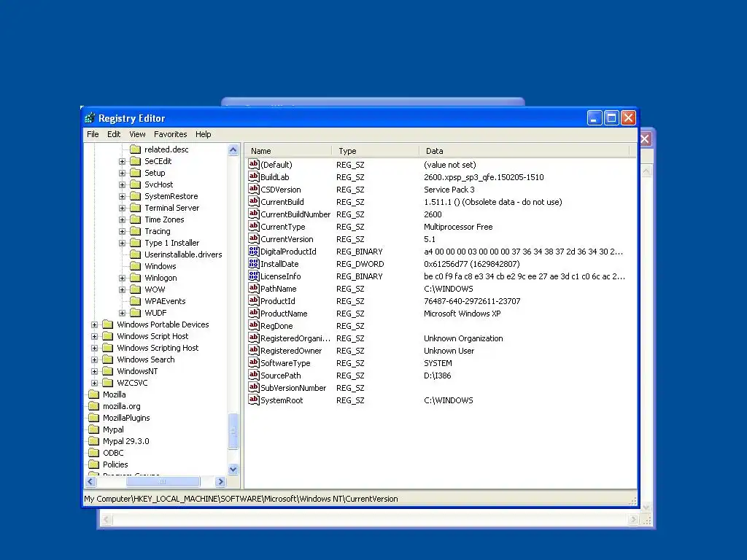Image resolution: width=747 pixels, height=560 pixels.
Task: Select the CurrentBuildNumber value name
Action: coord(295,214)
